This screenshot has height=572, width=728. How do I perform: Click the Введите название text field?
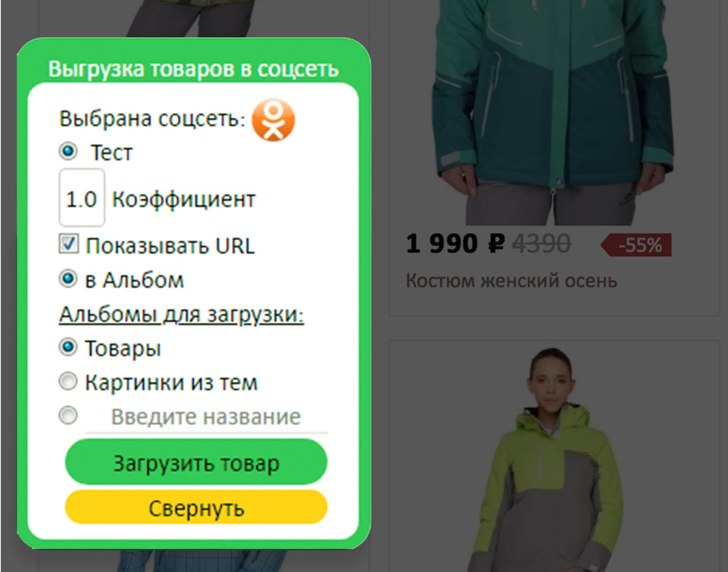click(206, 418)
